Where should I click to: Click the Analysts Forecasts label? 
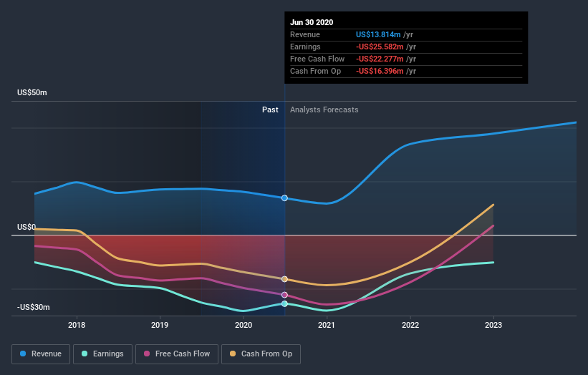(324, 109)
